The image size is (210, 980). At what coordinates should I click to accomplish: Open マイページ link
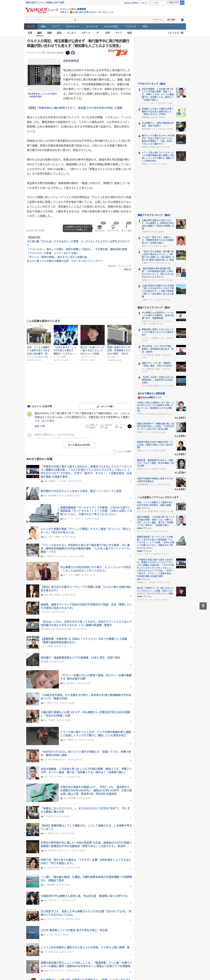(x=157, y=20)
